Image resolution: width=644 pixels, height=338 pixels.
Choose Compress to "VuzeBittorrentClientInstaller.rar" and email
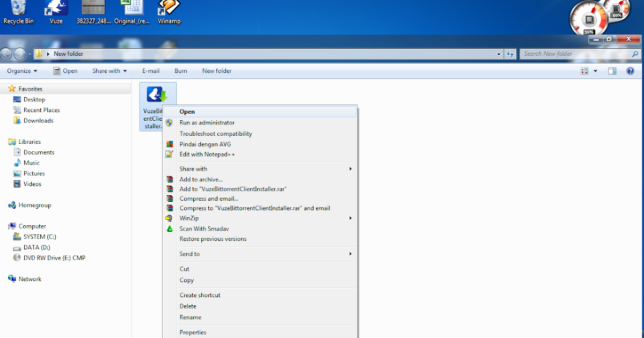260,208
